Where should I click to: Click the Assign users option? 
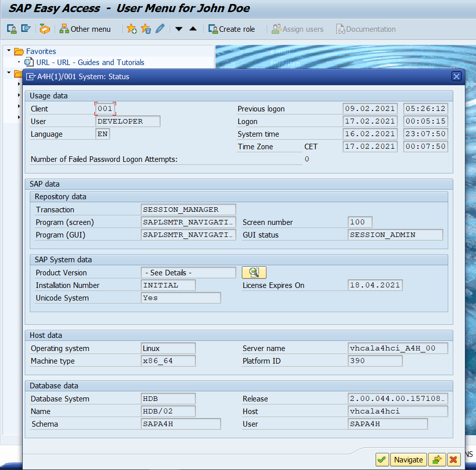coord(298,29)
